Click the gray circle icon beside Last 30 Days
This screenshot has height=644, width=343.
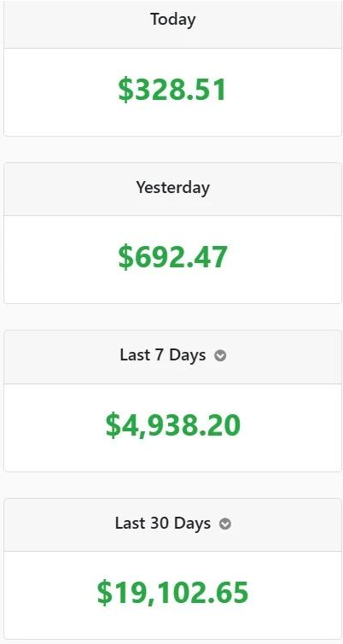pyautogui.click(x=225, y=524)
